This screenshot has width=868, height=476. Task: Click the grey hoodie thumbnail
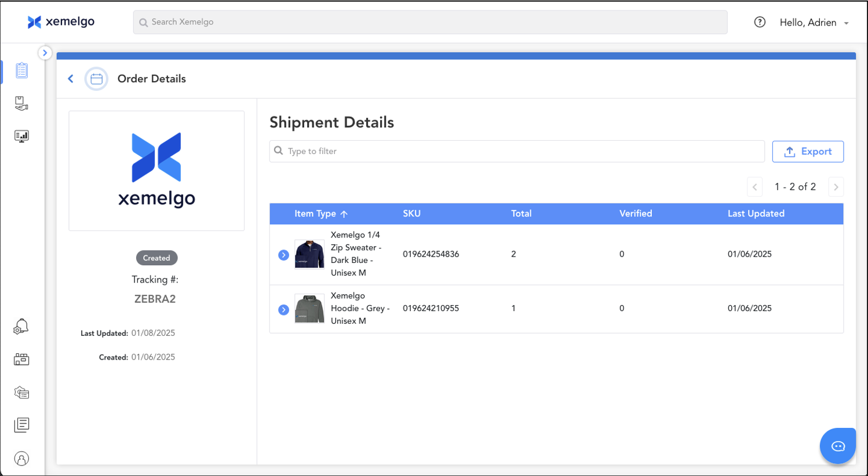(309, 308)
